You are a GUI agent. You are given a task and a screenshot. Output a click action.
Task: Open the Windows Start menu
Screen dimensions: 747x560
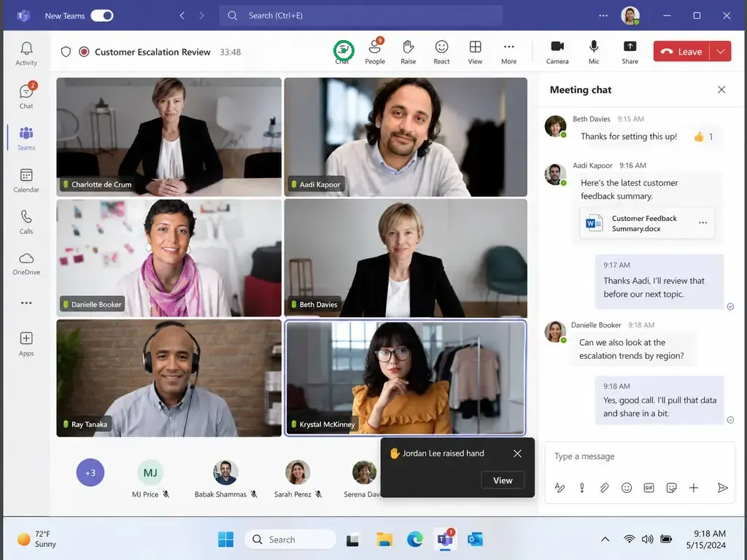coord(226,540)
